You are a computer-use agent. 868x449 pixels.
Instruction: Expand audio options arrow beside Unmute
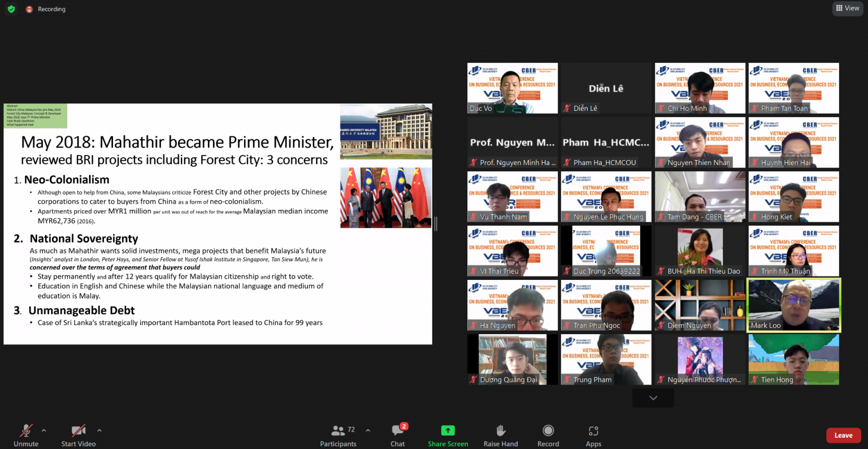point(44,430)
